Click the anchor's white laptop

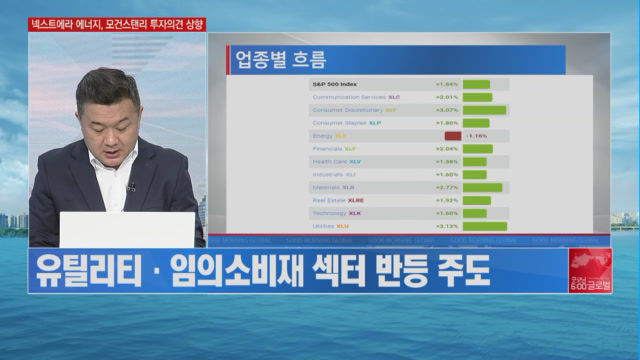[127, 229]
